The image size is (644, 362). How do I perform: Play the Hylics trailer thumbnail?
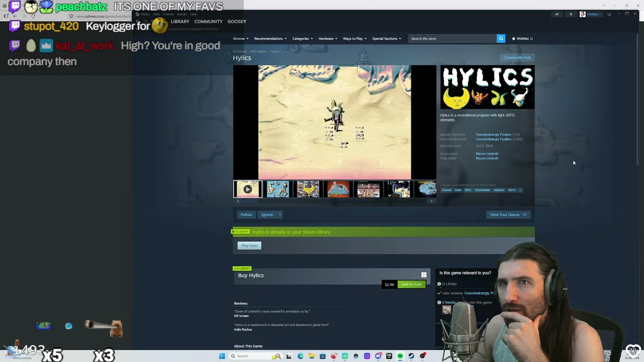point(248,189)
